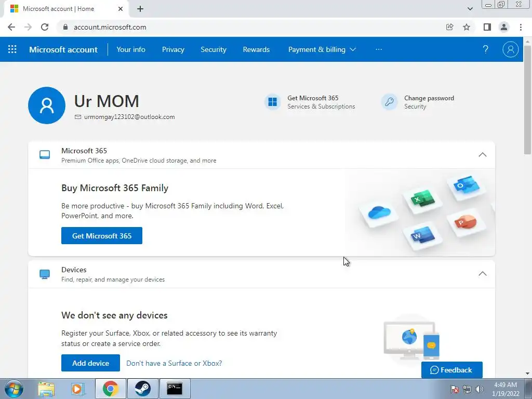Click the volume speaker tray icon
This screenshot has height=399, width=532.
pos(480,389)
